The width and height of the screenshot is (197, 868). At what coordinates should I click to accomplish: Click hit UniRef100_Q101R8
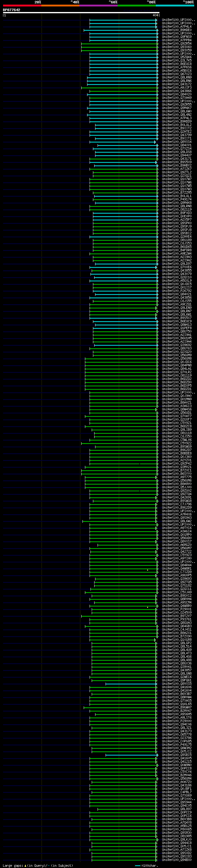pos(176,640)
